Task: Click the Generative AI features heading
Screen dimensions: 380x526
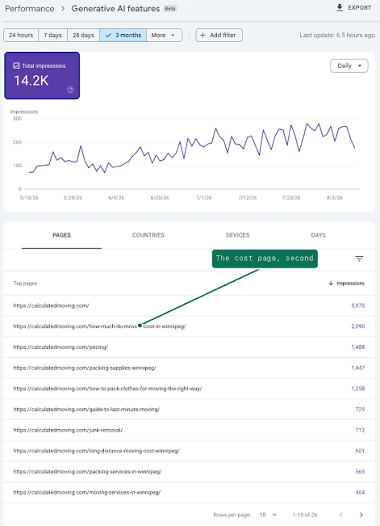Action: coord(115,9)
